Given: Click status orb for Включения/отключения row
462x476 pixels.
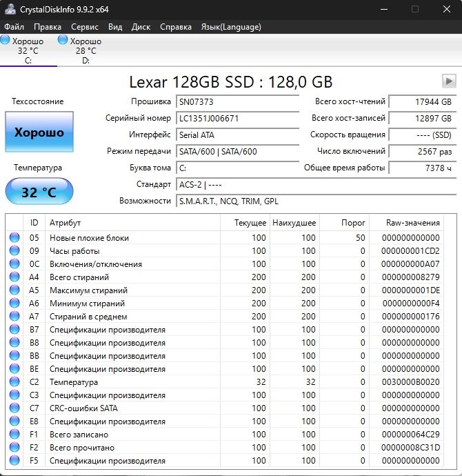Looking at the screenshot, I should point(14,264).
